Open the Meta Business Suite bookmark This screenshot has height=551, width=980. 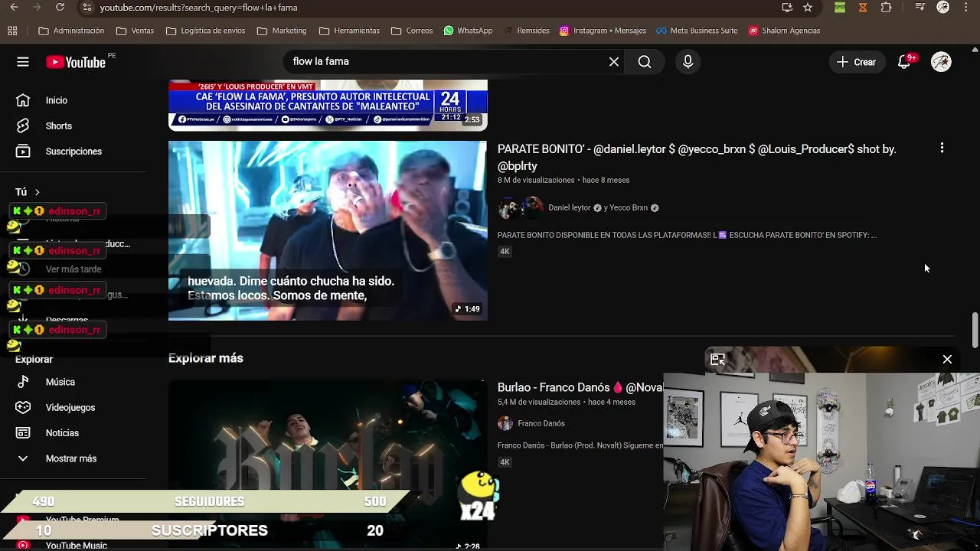697,31
